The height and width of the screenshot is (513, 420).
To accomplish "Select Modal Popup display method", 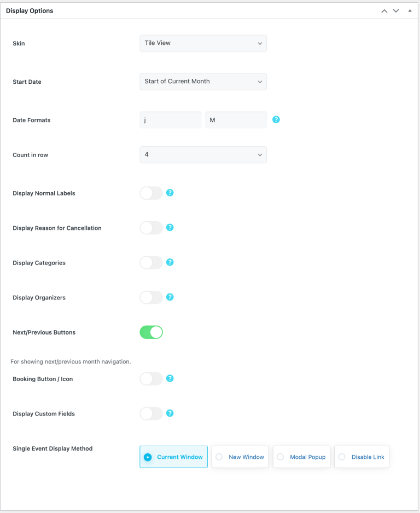I will 301,457.
